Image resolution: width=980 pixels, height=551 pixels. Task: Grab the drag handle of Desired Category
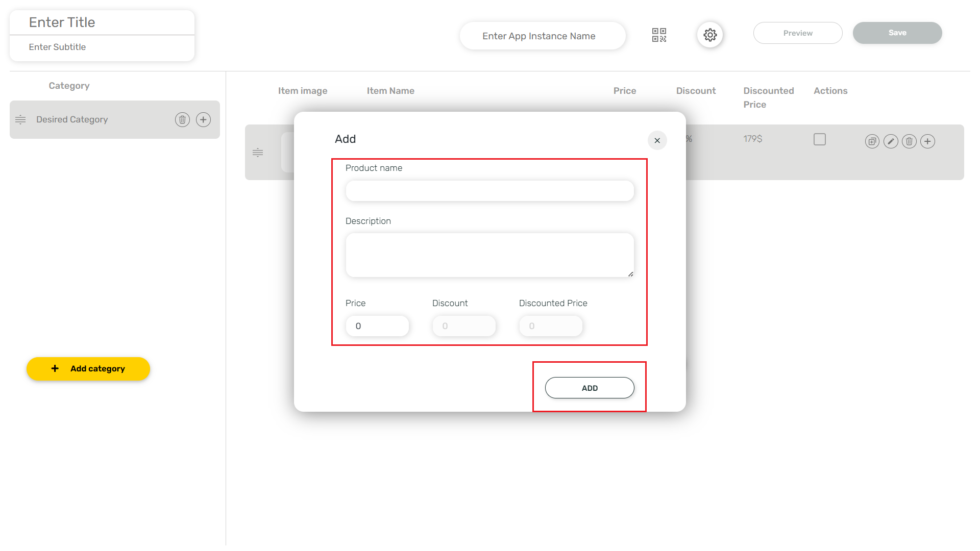pyautogui.click(x=20, y=119)
